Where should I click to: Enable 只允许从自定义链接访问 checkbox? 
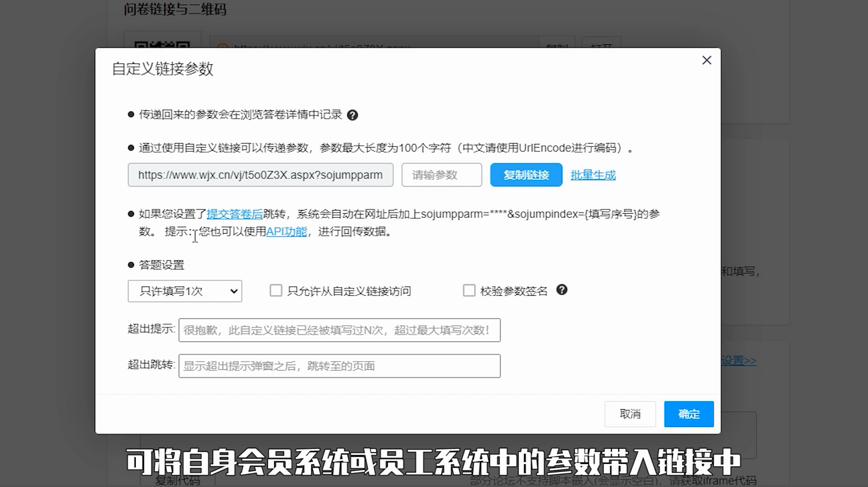(276, 290)
